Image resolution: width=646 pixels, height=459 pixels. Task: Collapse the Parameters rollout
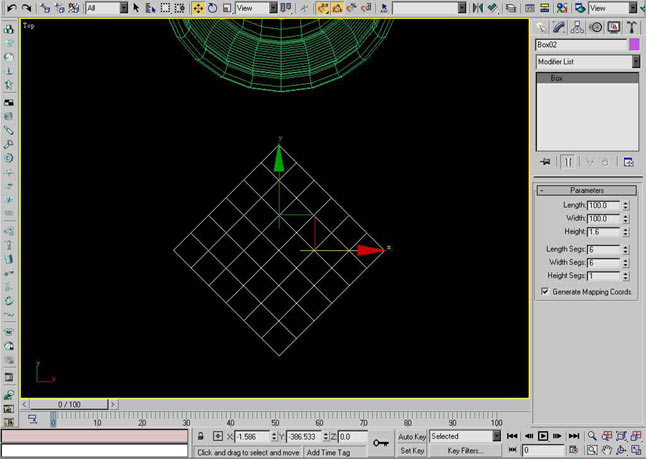click(x=587, y=190)
